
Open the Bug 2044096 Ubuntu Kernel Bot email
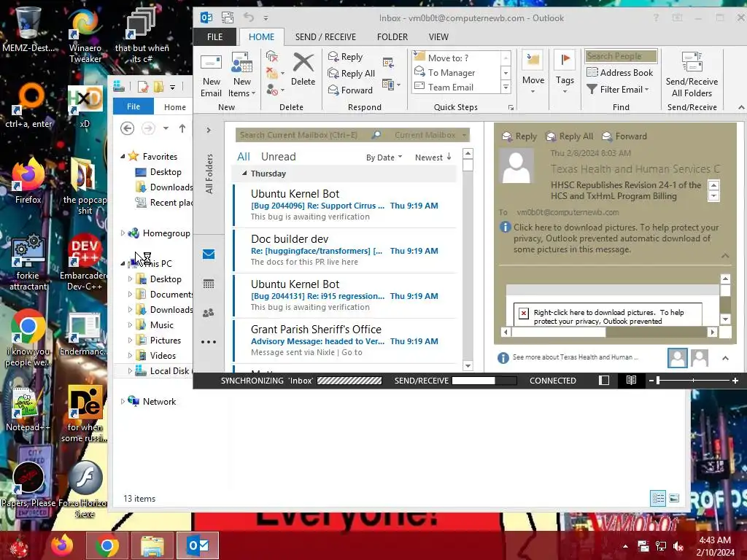tap(345, 205)
